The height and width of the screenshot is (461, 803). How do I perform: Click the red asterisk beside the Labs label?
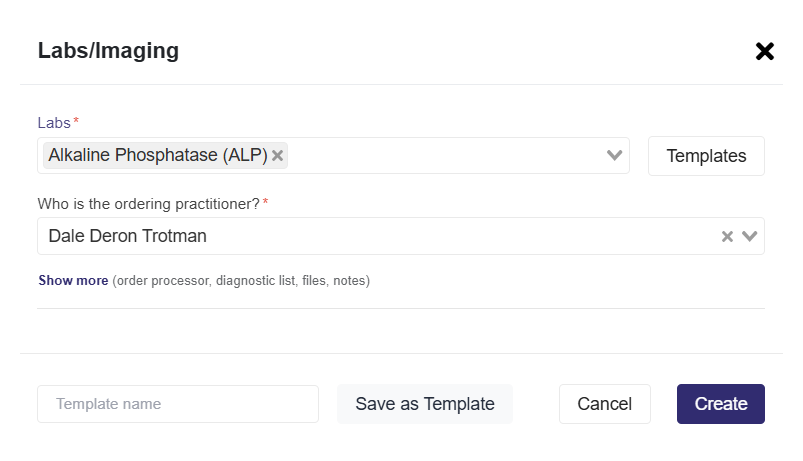[77, 121]
